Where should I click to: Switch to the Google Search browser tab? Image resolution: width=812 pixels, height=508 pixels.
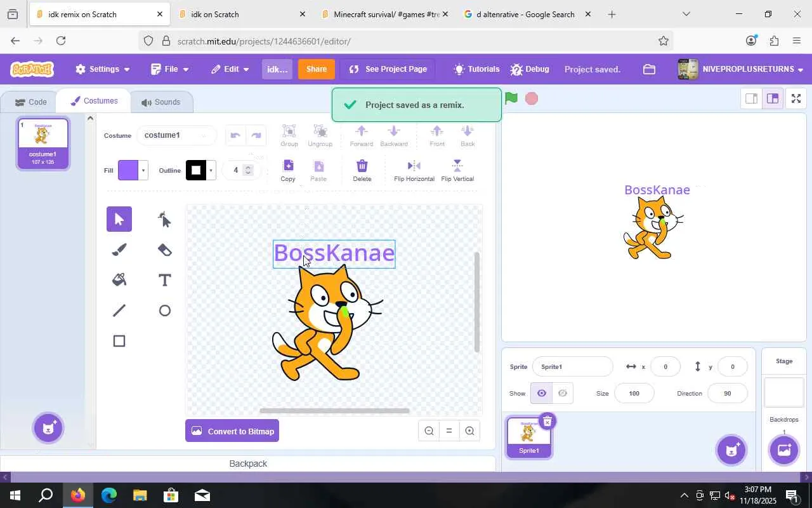coord(527,14)
